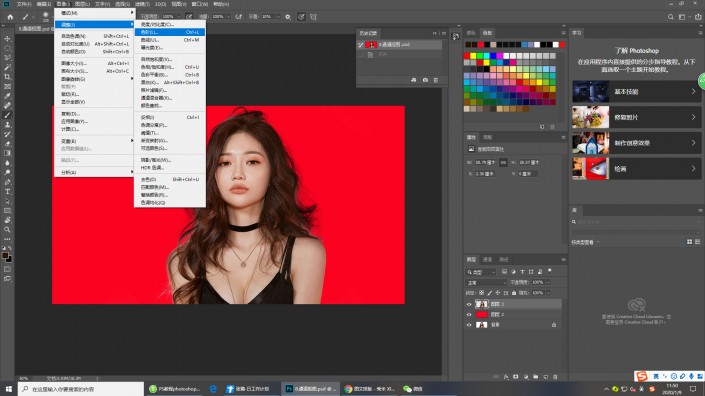705x396 pixels.
Task: Click new adjustment layer icon in Layers panel
Action: point(526,377)
